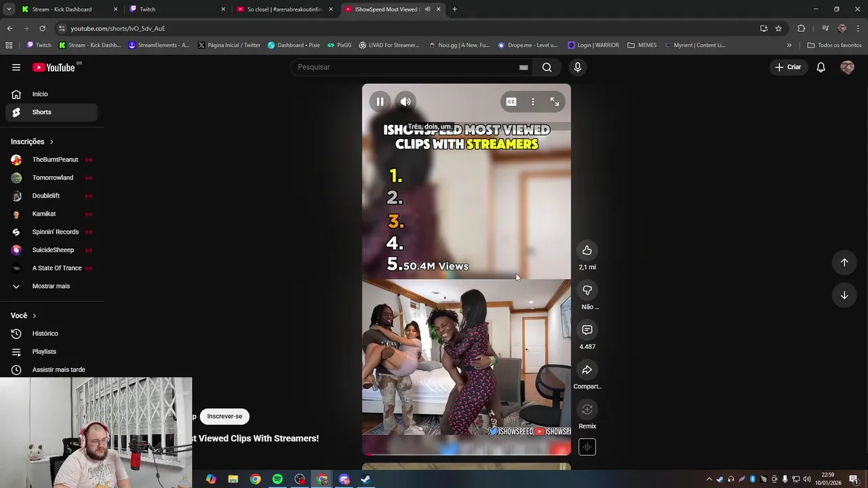The image size is (868, 488).
Task: Like the Short with thumbs up
Action: coord(587,251)
